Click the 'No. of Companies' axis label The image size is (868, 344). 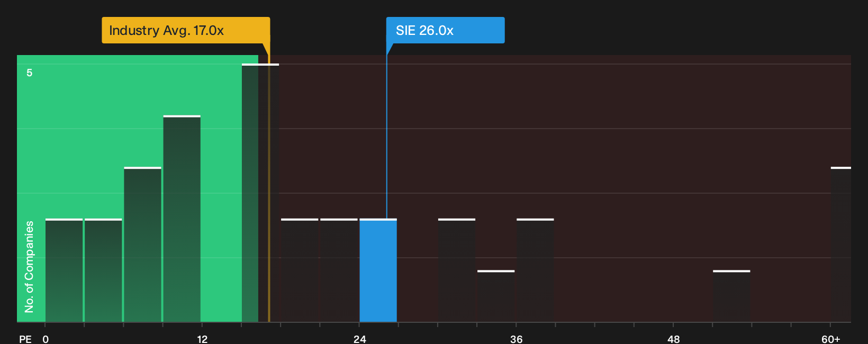click(x=29, y=267)
